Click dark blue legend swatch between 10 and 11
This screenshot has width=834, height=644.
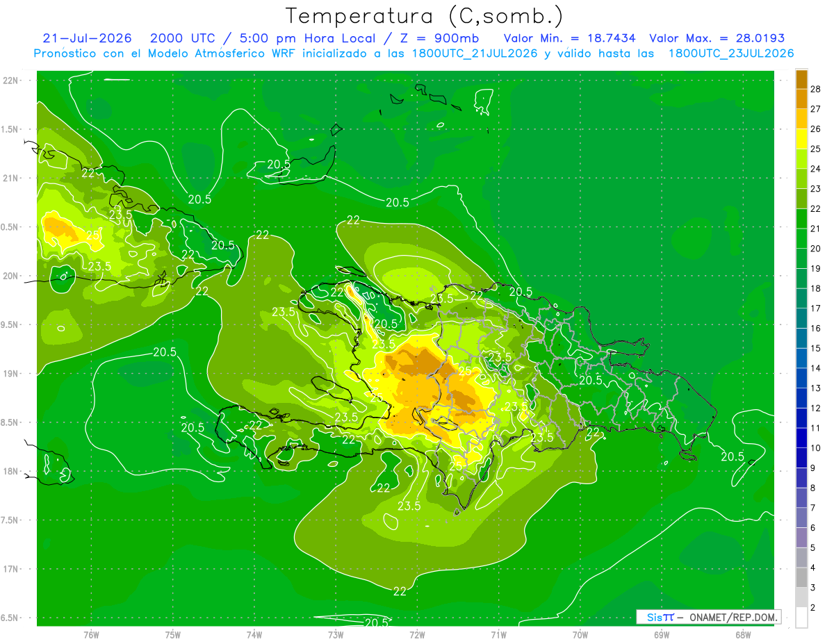(801, 438)
